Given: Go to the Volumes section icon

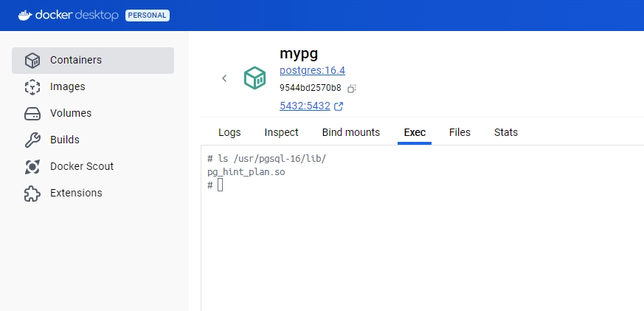Looking at the screenshot, I should tap(32, 114).
